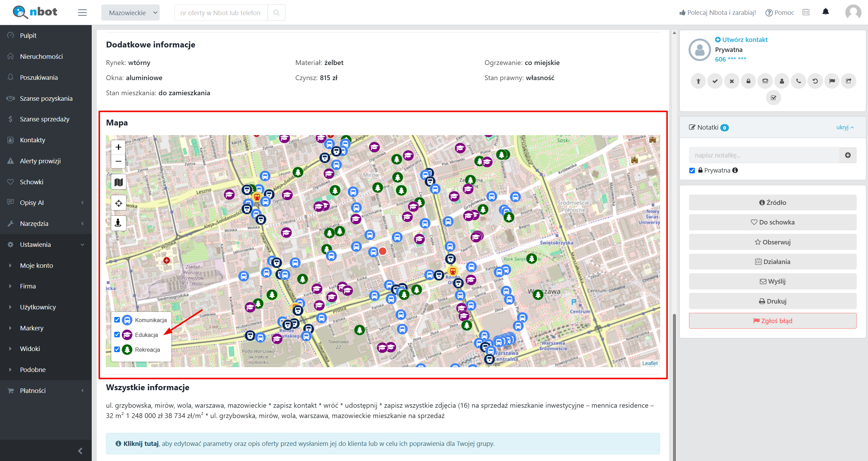Focus the napisz notatkę input field
The height and width of the screenshot is (461, 868).
[764, 155]
